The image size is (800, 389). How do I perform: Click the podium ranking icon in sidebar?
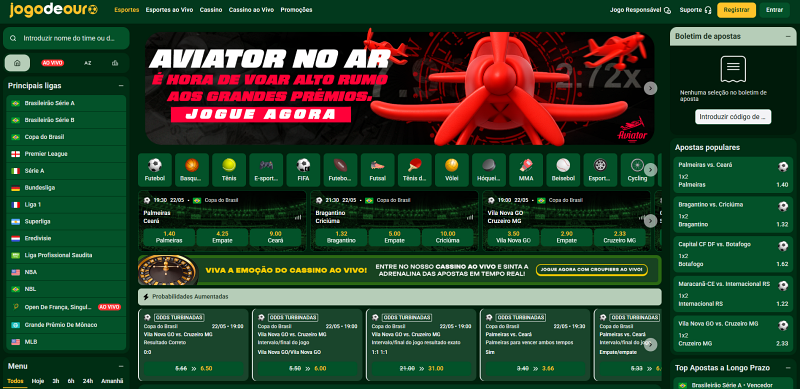pos(115,63)
